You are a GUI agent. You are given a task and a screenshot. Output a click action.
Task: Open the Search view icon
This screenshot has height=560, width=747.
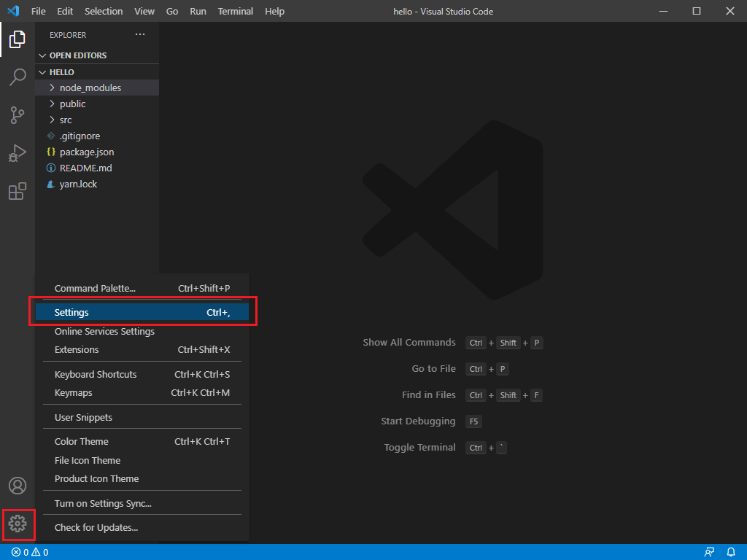[18, 77]
